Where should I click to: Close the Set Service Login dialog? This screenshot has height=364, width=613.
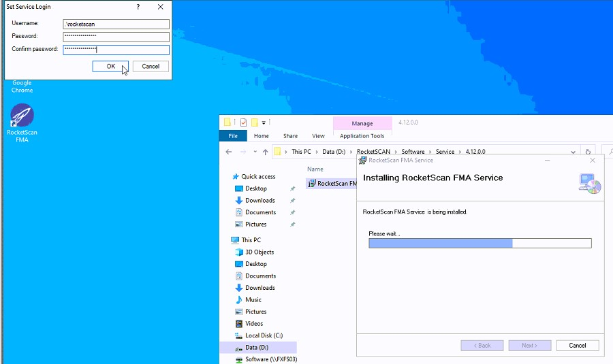160,7
